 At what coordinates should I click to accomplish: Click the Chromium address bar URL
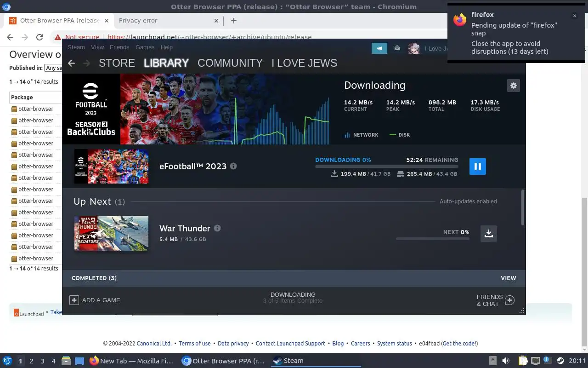209,37
